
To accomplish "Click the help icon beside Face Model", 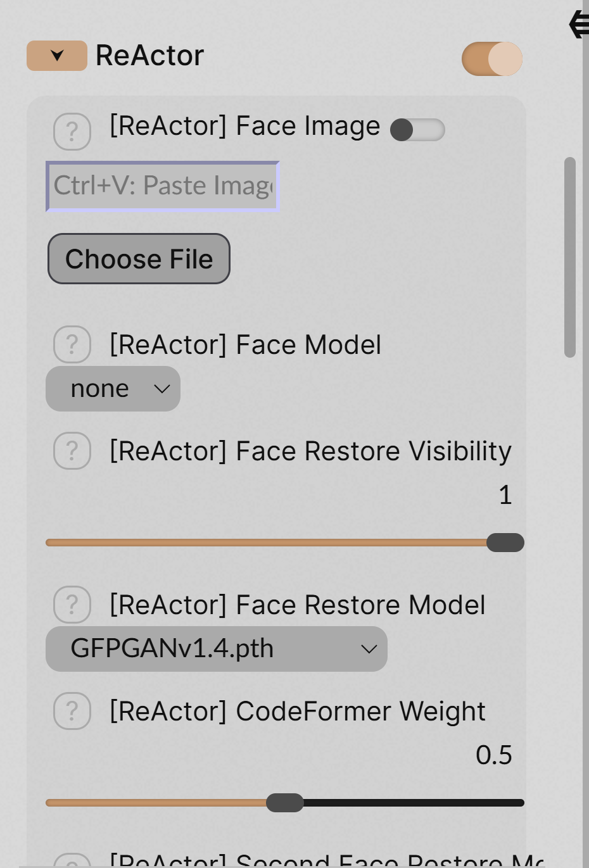I will click(x=72, y=344).
